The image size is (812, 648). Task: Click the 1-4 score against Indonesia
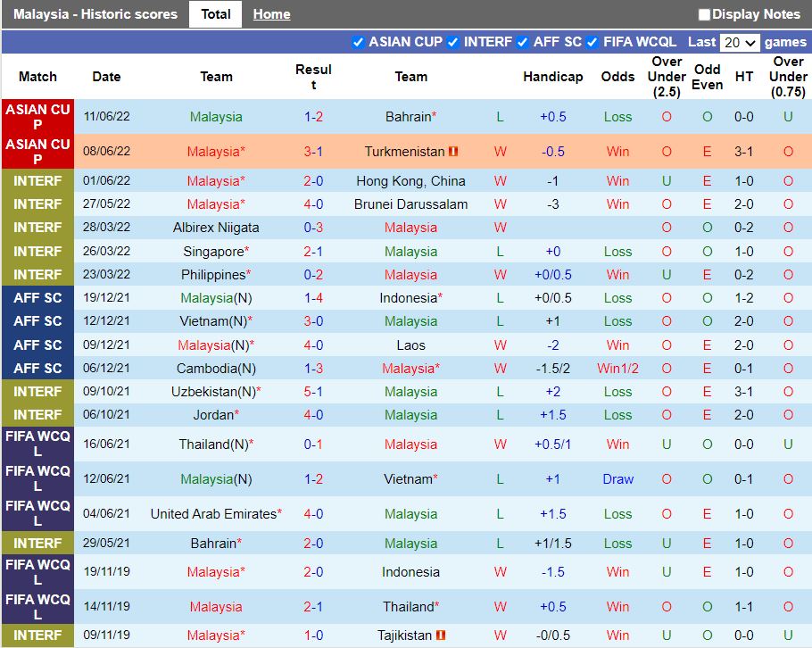pos(313,298)
